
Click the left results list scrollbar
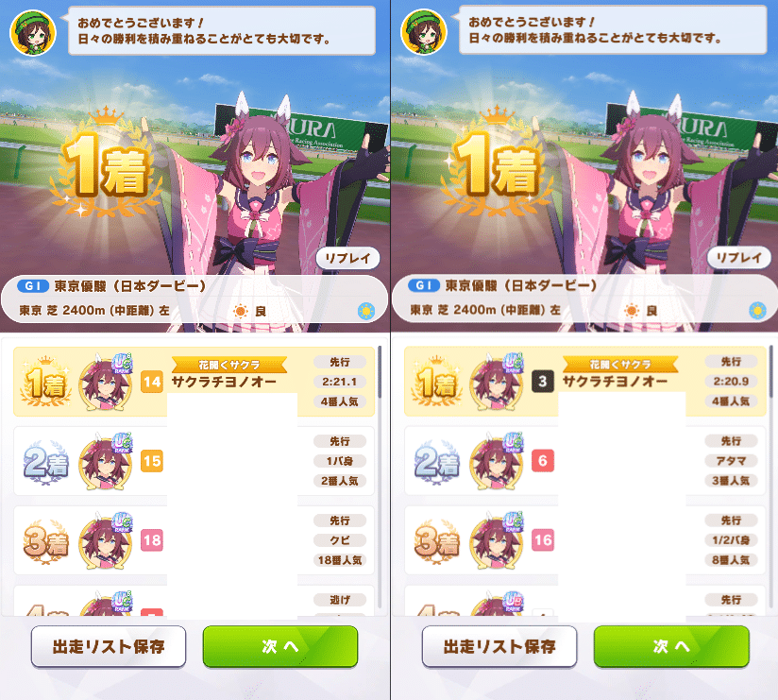tap(380, 477)
